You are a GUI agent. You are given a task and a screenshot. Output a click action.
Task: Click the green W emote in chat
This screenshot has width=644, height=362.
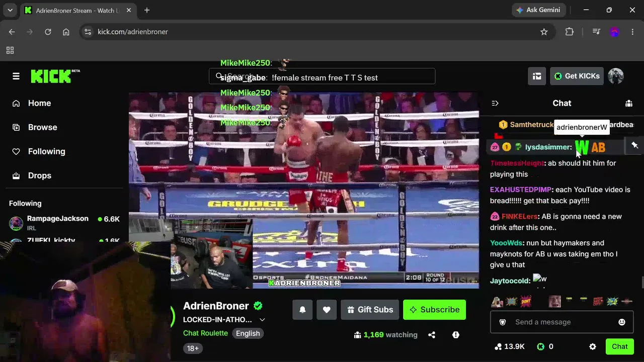click(582, 147)
